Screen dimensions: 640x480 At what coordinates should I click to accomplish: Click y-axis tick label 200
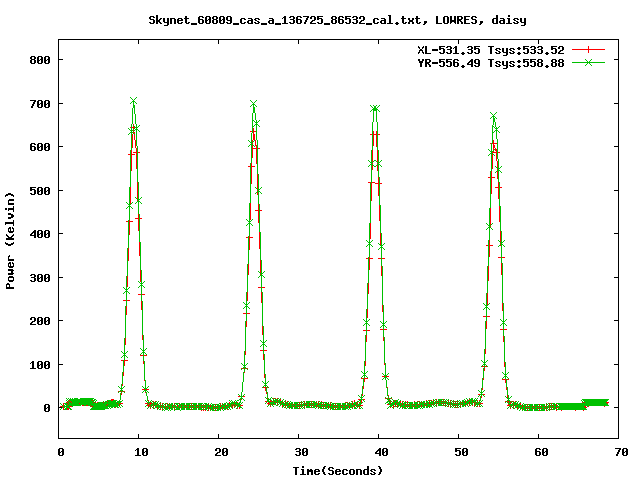[x=40, y=321]
